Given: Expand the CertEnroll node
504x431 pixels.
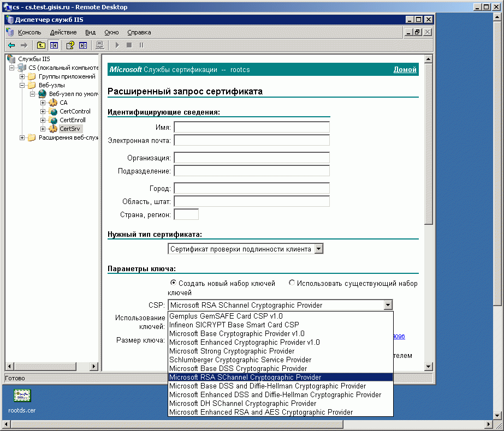Looking at the screenshot, I should click(x=43, y=120).
